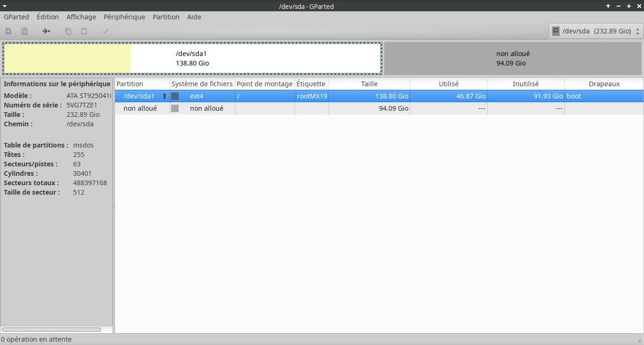Screen dimensions: 644x345
Task: Click the total sectors value 488397168
Action: [x=90, y=183]
